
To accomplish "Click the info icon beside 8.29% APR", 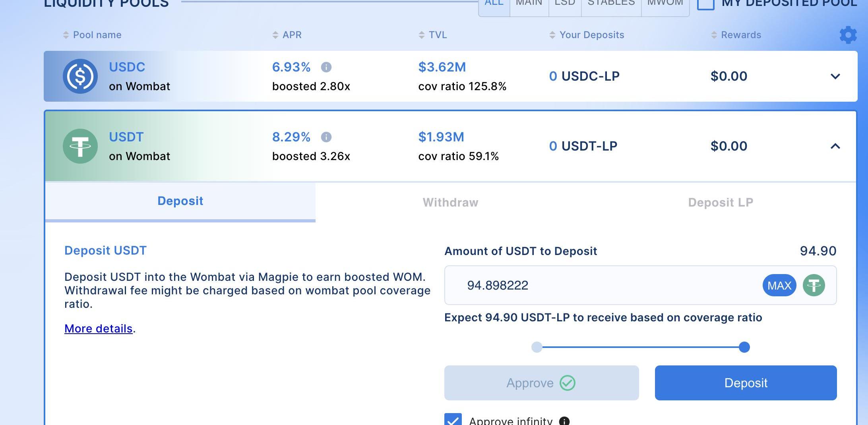I will point(326,137).
